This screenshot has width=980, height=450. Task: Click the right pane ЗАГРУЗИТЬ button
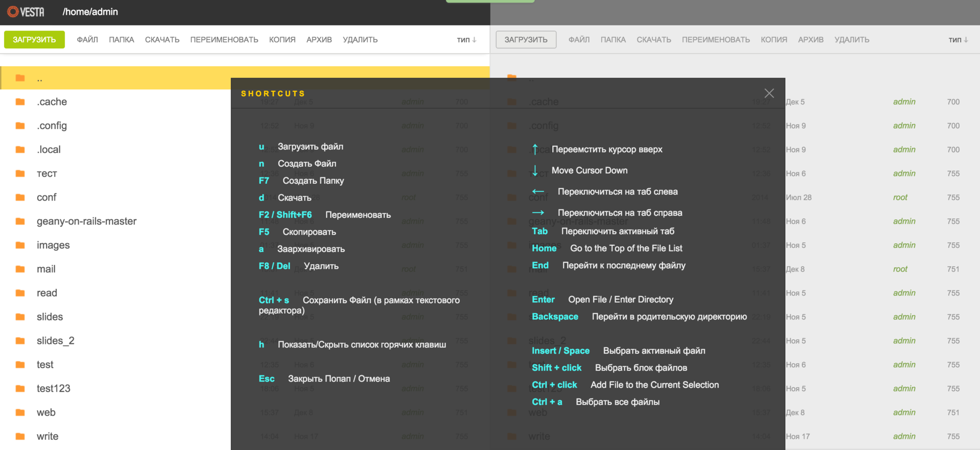(x=526, y=40)
